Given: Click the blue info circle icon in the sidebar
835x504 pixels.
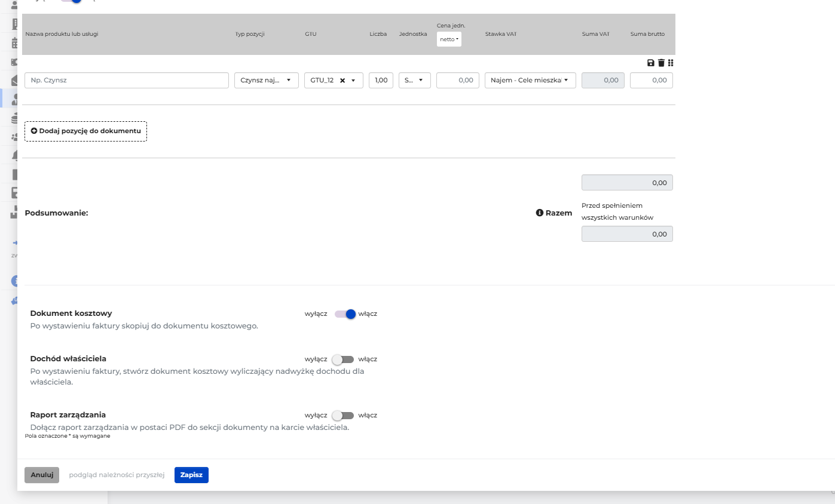Looking at the screenshot, I should coord(15,281).
